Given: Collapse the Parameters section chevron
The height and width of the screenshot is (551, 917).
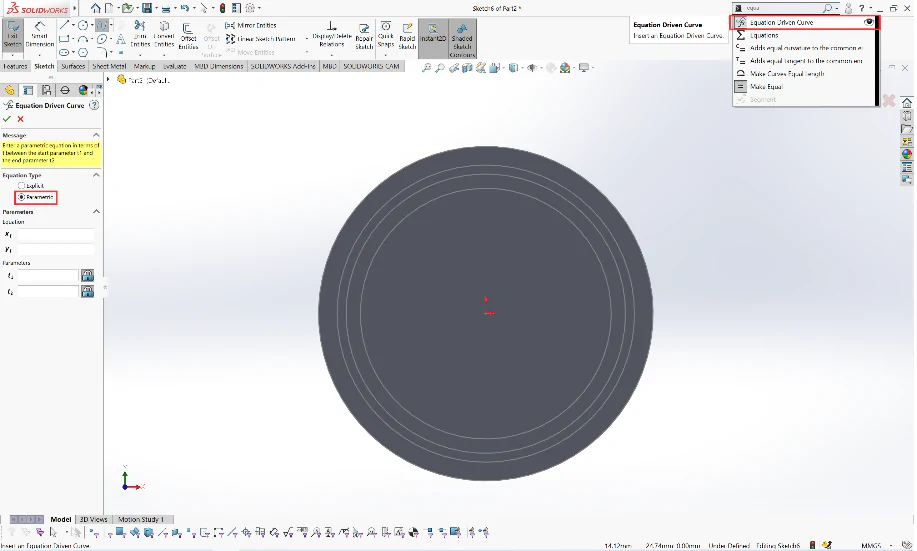Looking at the screenshot, I should 96,211.
